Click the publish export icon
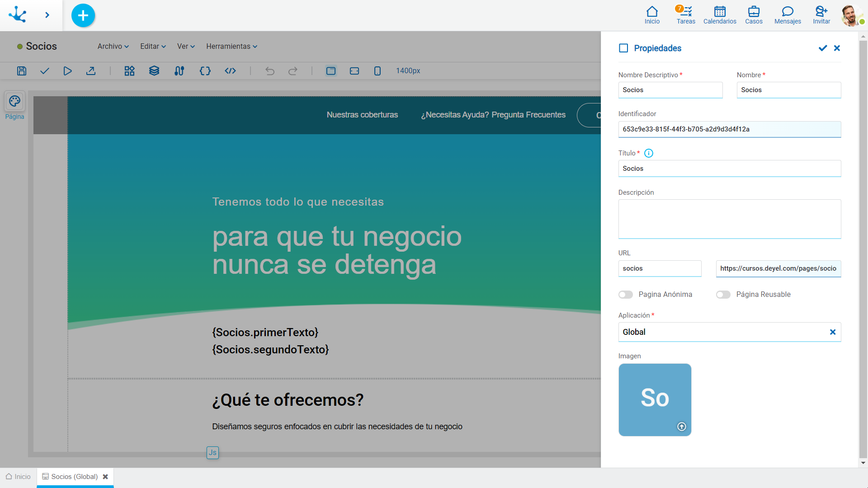This screenshot has height=488, width=868. pos(91,71)
